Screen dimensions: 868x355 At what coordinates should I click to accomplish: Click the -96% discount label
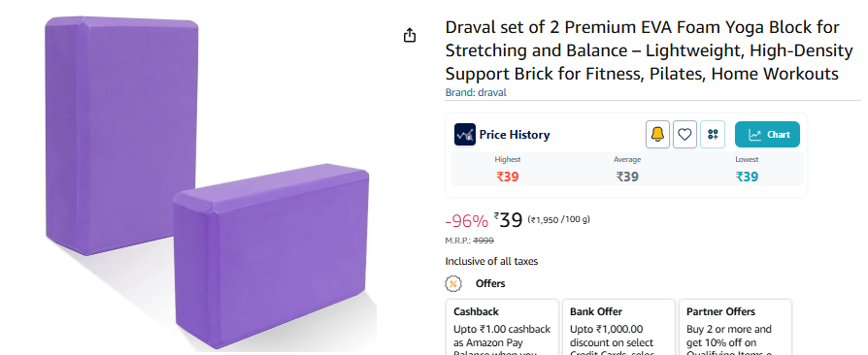(467, 221)
